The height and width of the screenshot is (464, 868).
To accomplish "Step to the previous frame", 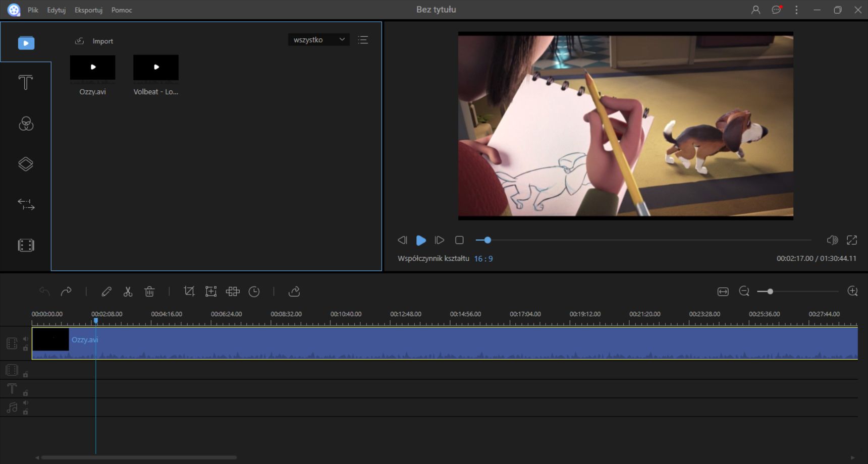I will pyautogui.click(x=402, y=240).
